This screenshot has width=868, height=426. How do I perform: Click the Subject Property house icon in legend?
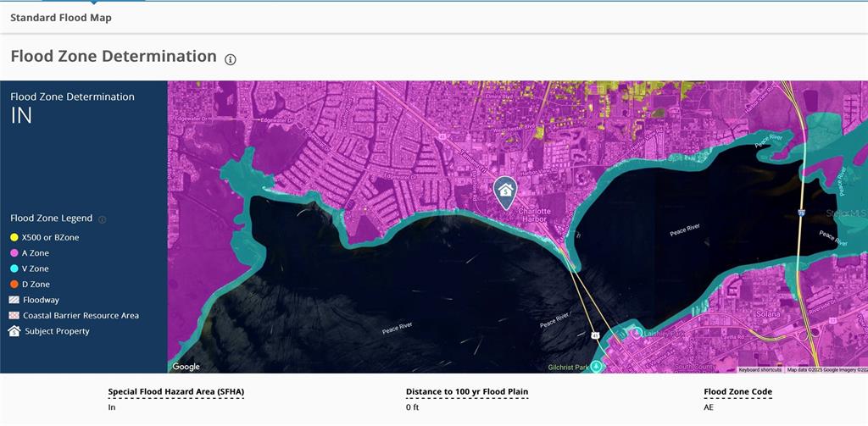pos(14,331)
